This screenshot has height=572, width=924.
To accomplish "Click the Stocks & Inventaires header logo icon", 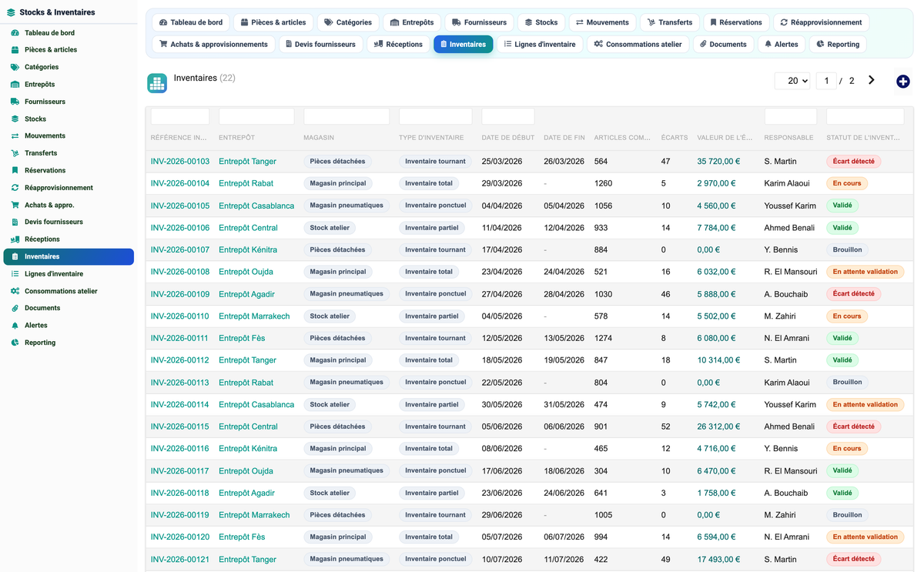I will pos(11,12).
